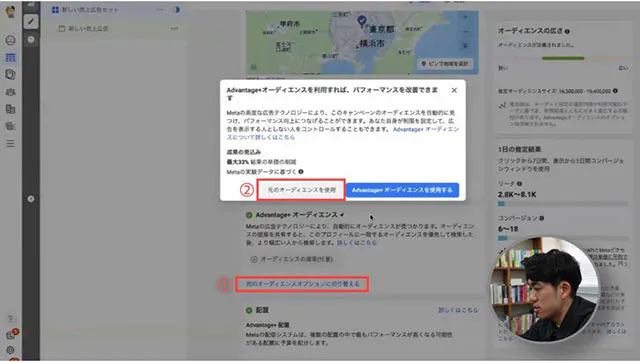640x362 pixels.
Task: Select the 1日の推定結果 heading text
Action: pyautogui.click(x=519, y=149)
